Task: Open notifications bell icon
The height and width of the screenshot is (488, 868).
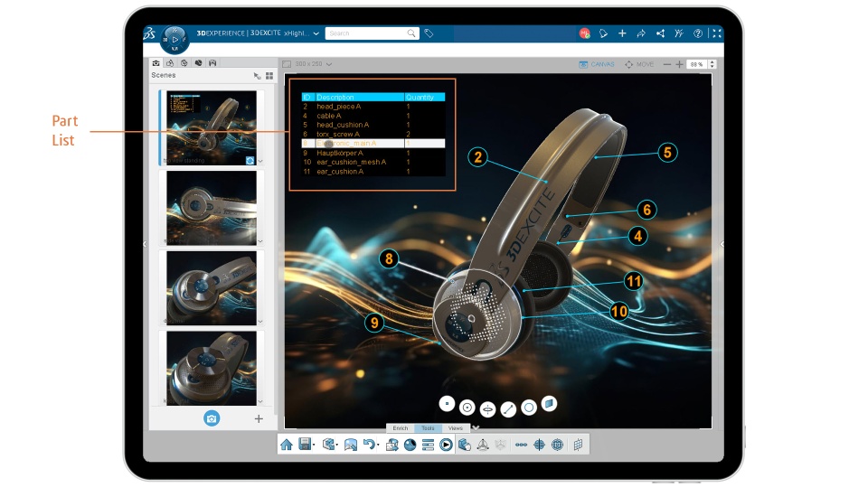Action: click(603, 33)
